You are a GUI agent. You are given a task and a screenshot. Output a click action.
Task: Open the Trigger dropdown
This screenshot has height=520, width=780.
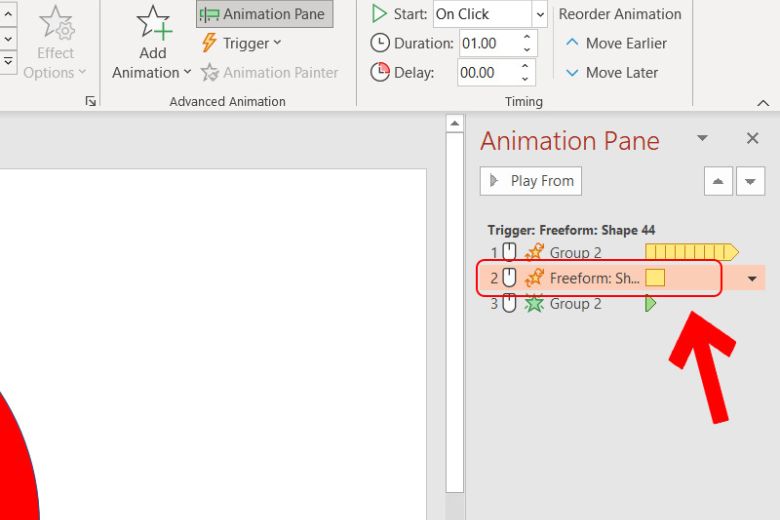tap(242, 43)
